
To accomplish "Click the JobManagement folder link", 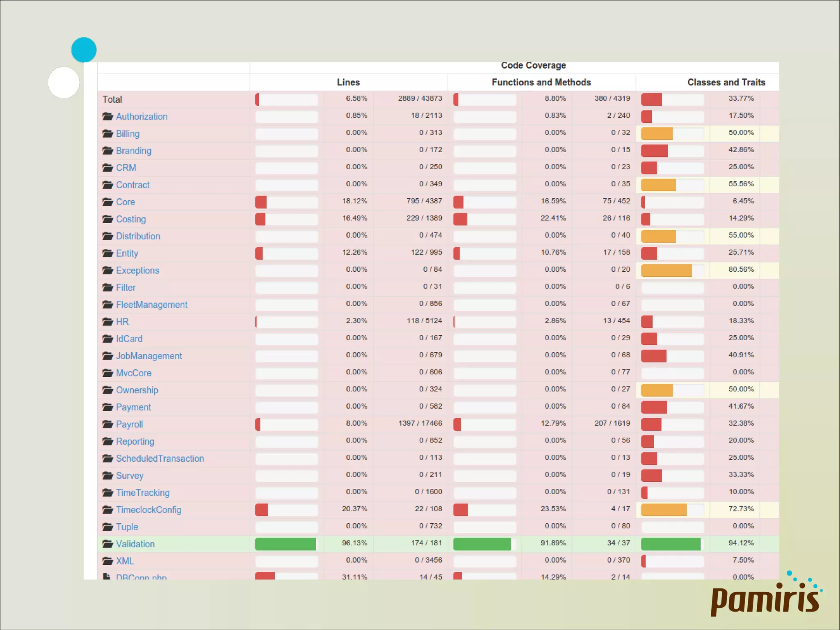I will click(x=149, y=356).
